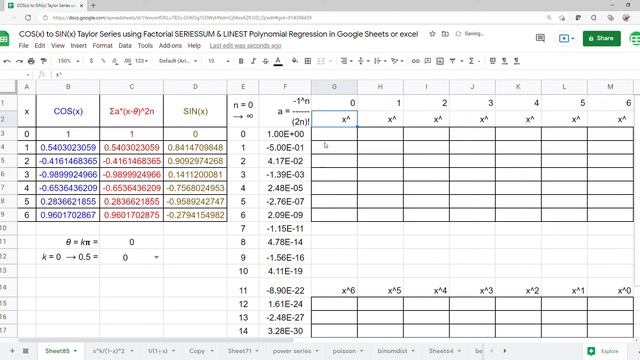Open the Help menu
This screenshot has height=360, width=640.
194,45
